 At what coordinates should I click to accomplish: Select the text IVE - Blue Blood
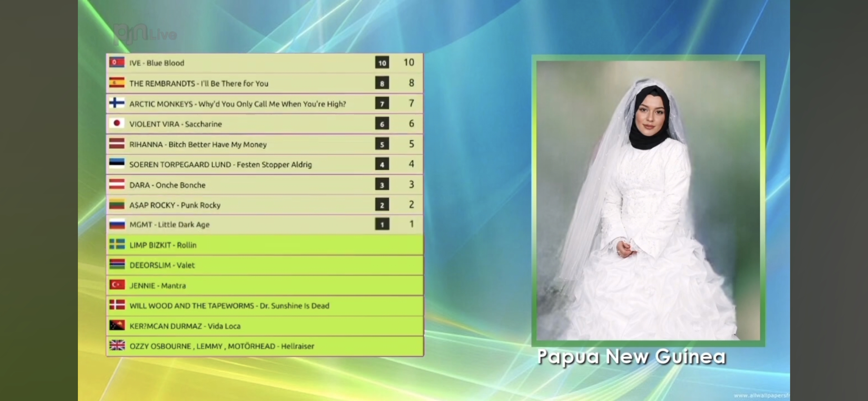coord(157,63)
